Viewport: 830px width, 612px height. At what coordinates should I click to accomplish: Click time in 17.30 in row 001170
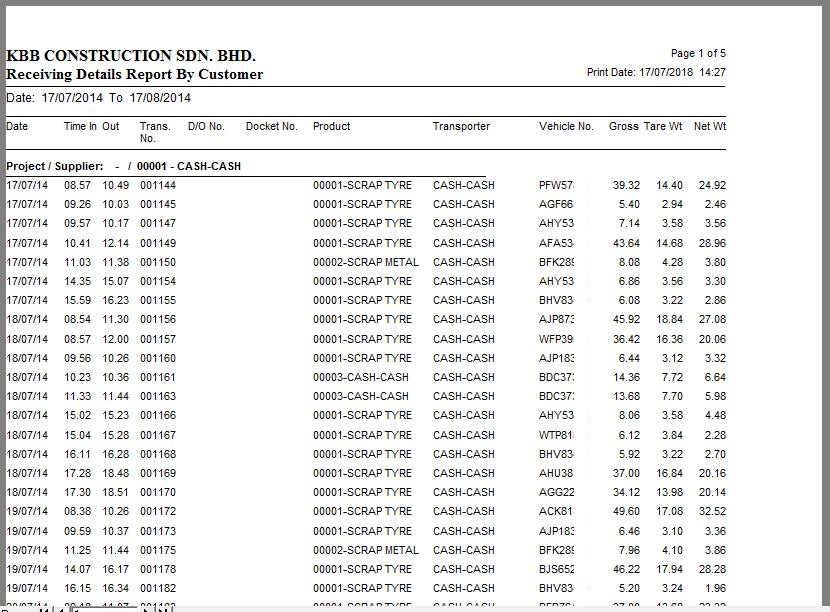(x=77, y=493)
